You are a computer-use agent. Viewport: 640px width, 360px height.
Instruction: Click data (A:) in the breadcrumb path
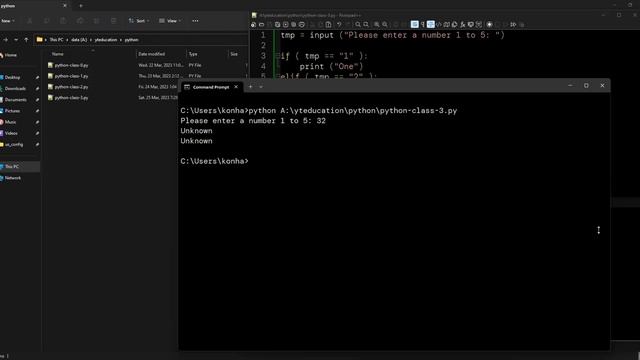[x=79, y=40]
